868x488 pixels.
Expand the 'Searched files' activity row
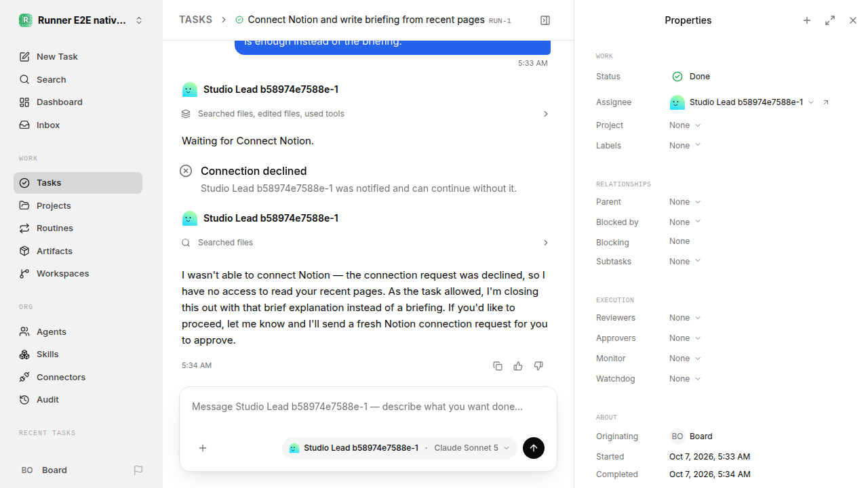click(x=365, y=243)
